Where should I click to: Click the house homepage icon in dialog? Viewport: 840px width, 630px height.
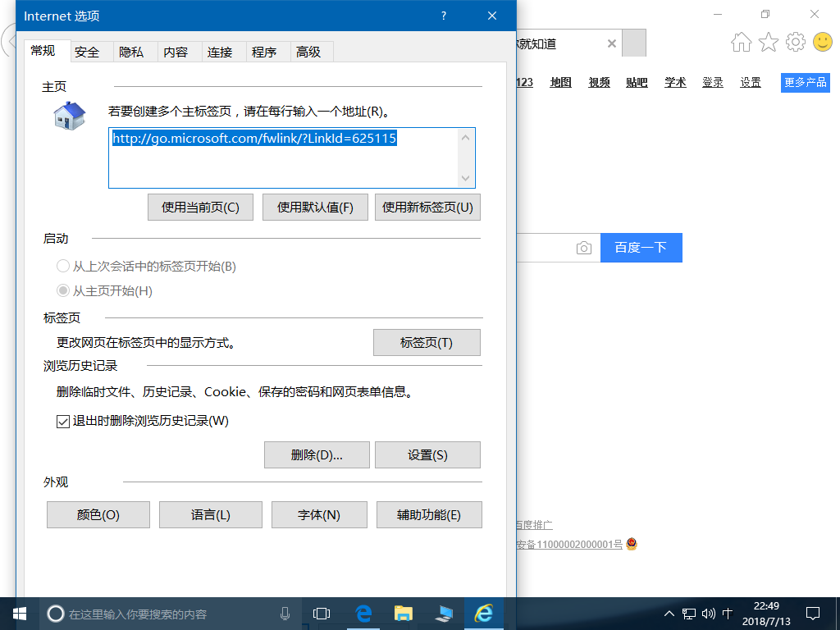[x=70, y=115]
